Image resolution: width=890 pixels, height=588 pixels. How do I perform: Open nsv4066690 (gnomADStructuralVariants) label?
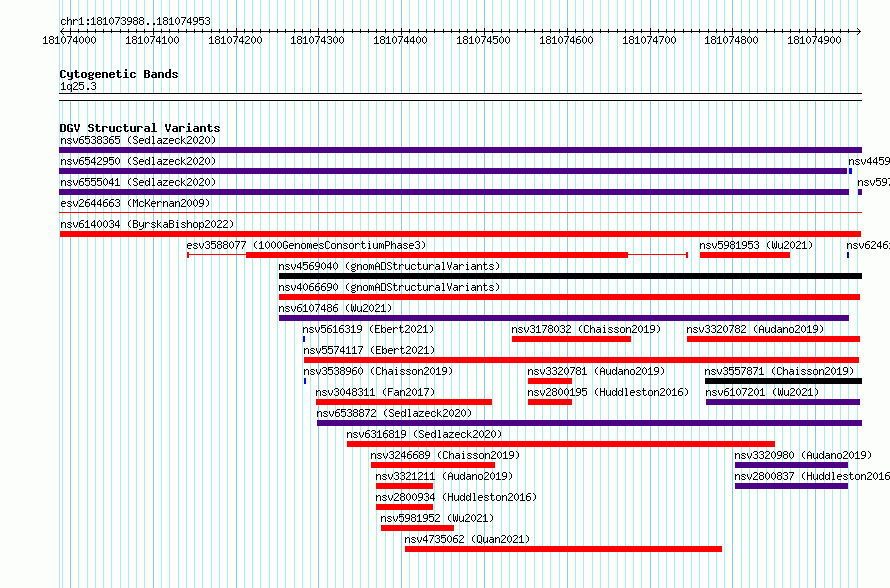point(389,287)
